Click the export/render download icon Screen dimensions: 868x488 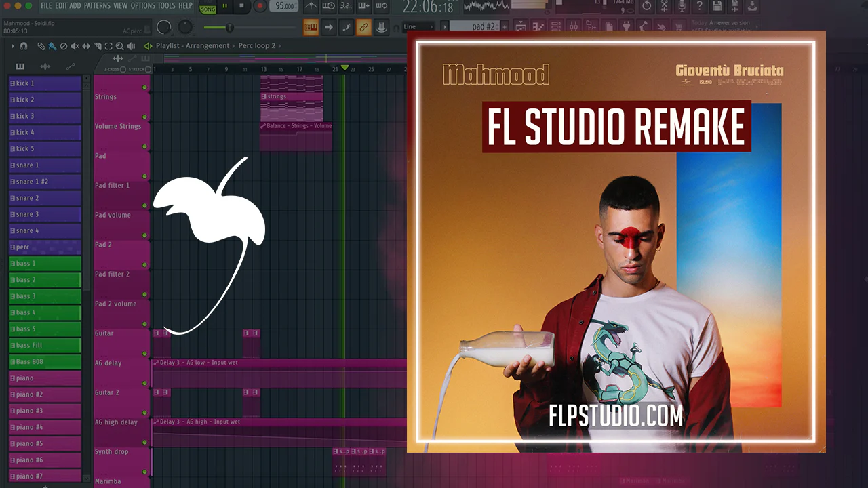coord(753,7)
